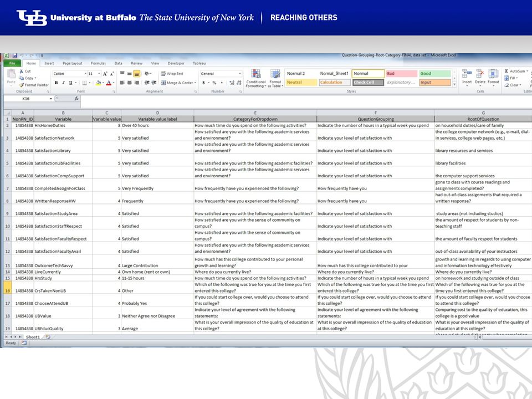Toggle Bold formatting
532x399 pixels.
click(x=56, y=83)
